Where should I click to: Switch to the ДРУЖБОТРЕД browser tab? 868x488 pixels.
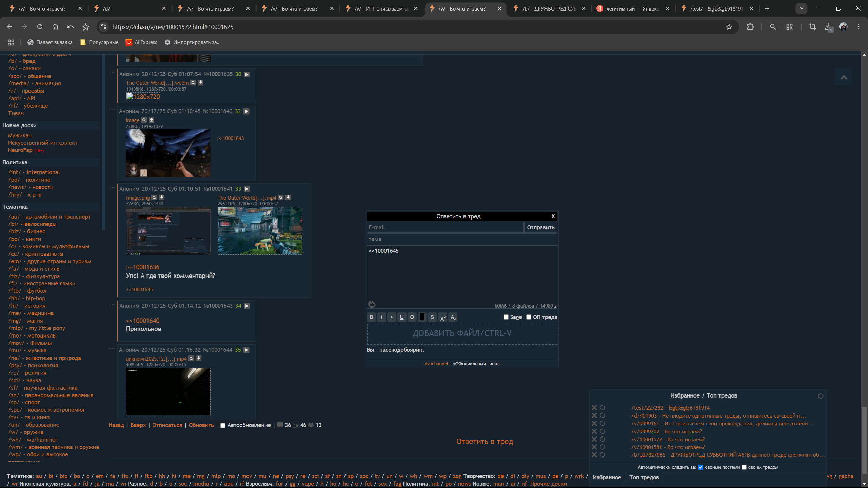tap(549, 8)
